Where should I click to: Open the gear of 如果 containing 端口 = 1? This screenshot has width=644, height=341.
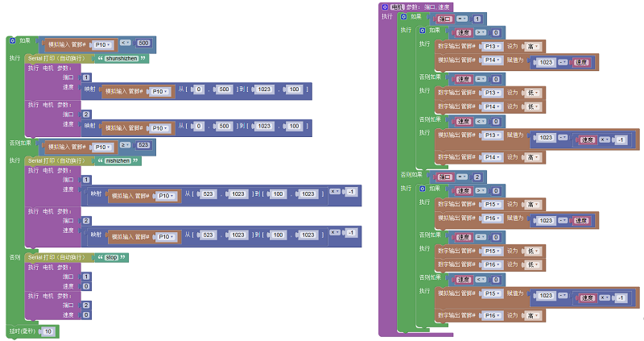point(404,16)
